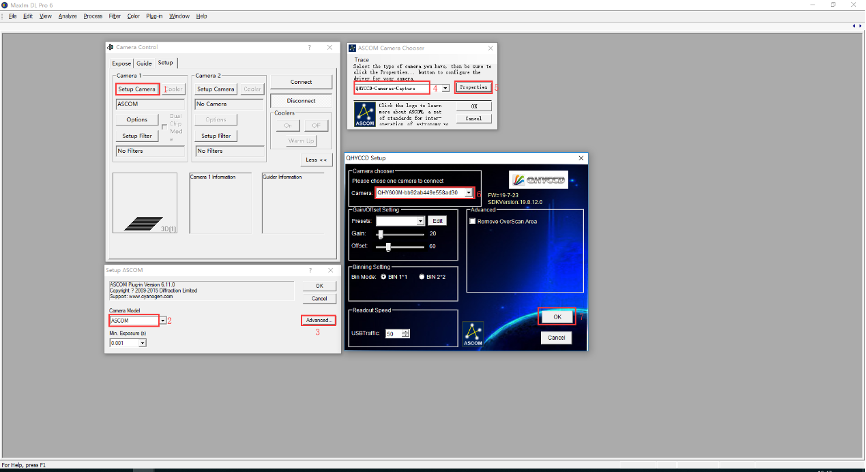Click Setup Filter for Camera 2
Viewport: 866px width, 472px height.
[x=216, y=136]
